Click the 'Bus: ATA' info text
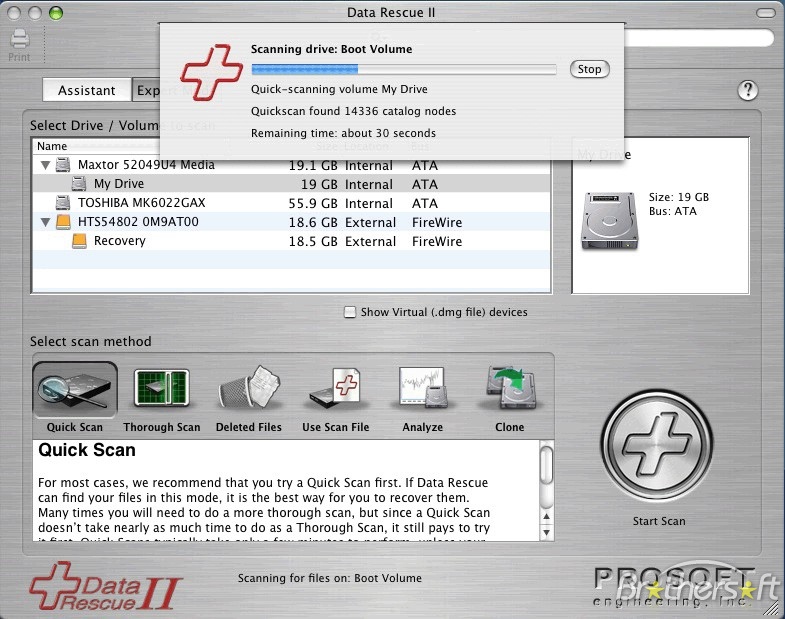This screenshot has width=785, height=619. pyautogui.click(x=672, y=211)
